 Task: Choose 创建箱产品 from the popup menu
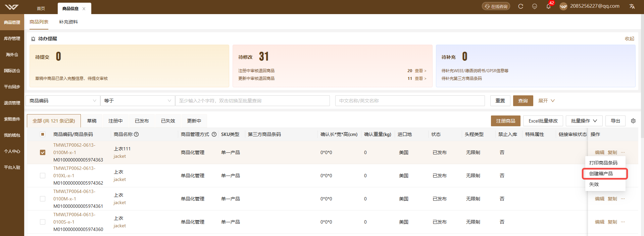pos(605,174)
